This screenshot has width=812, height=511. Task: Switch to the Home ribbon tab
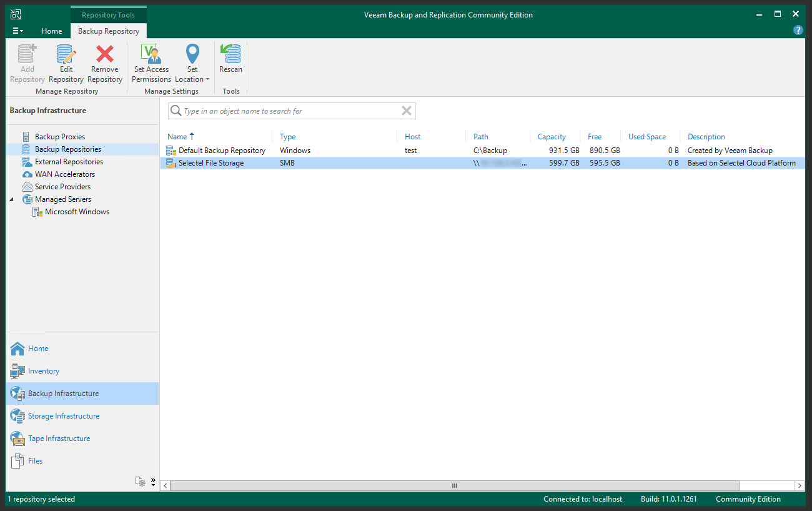click(x=52, y=31)
